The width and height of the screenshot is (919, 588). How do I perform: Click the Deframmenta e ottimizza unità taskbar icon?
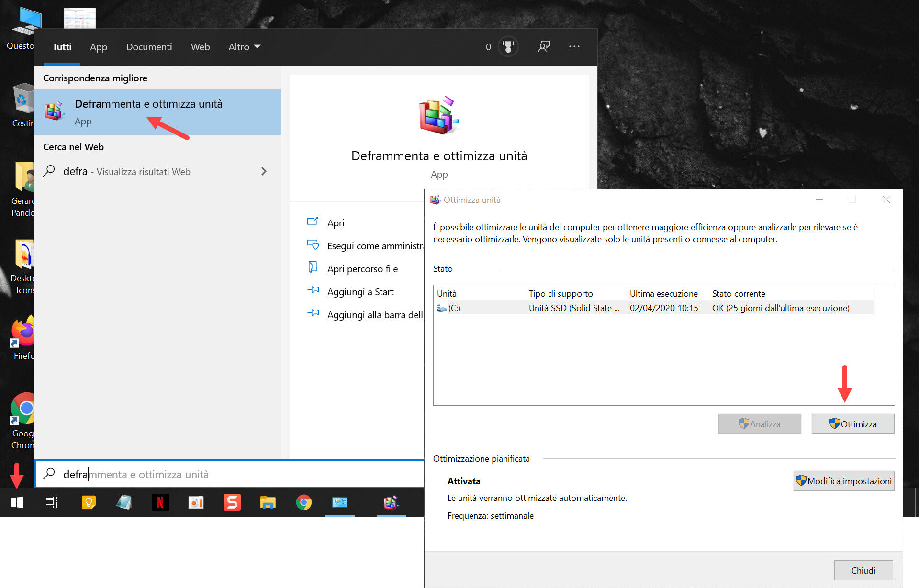coord(392,502)
